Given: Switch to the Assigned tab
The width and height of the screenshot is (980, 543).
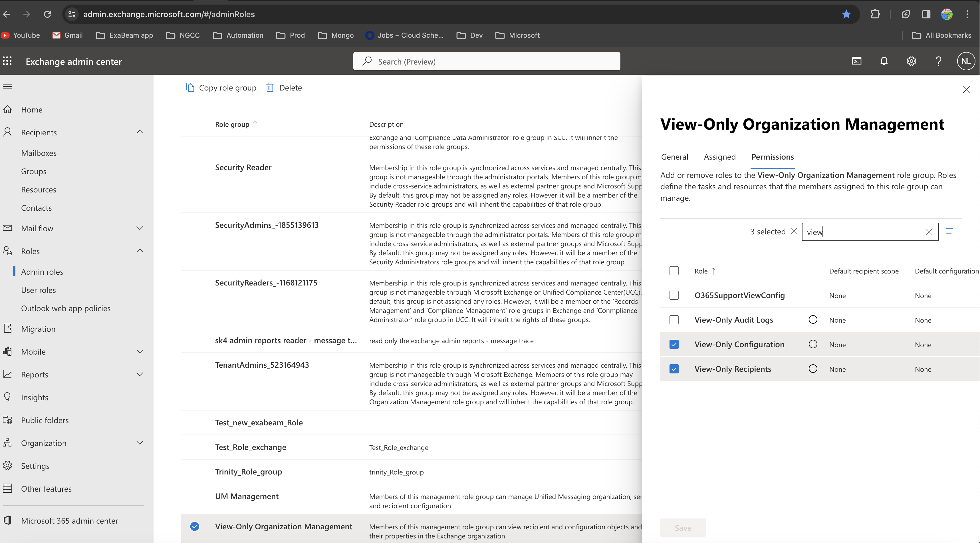Looking at the screenshot, I should (x=719, y=157).
